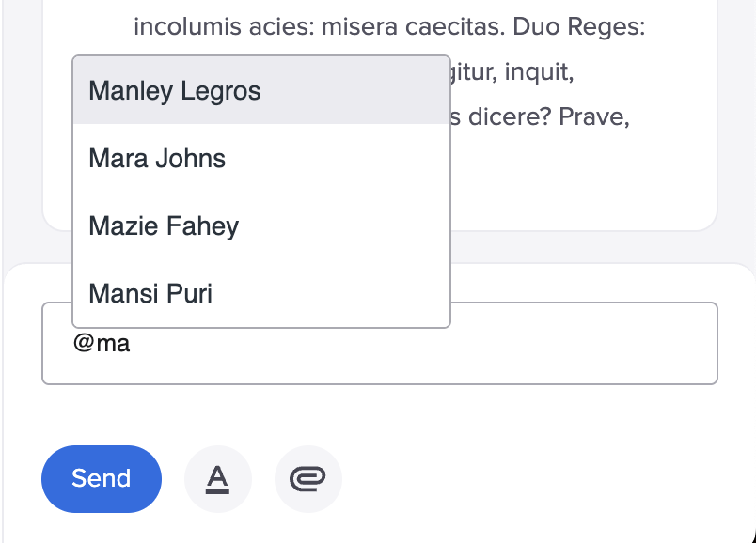Click the word "Prave," in the message
Screen dimensions: 756x543
coord(594,116)
